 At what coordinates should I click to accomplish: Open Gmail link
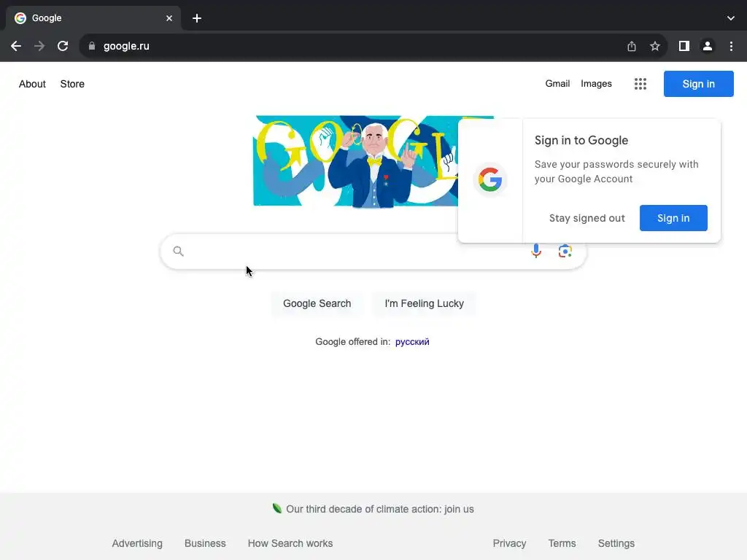click(x=557, y=84)
